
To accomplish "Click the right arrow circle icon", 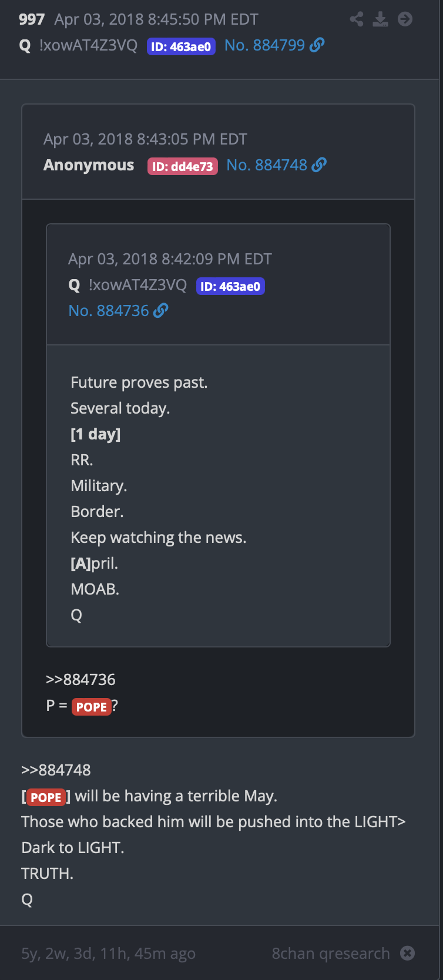I will (405, 19).
